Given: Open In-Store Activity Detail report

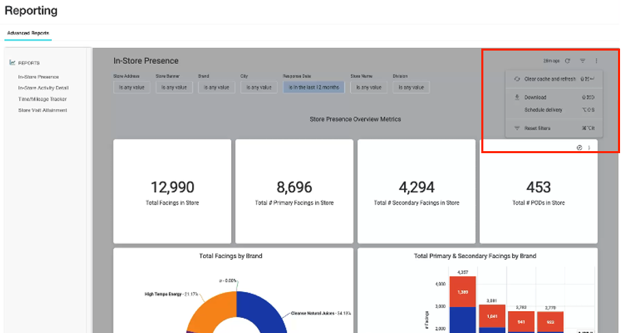Looking at the screenshot, I should [43, 88].
